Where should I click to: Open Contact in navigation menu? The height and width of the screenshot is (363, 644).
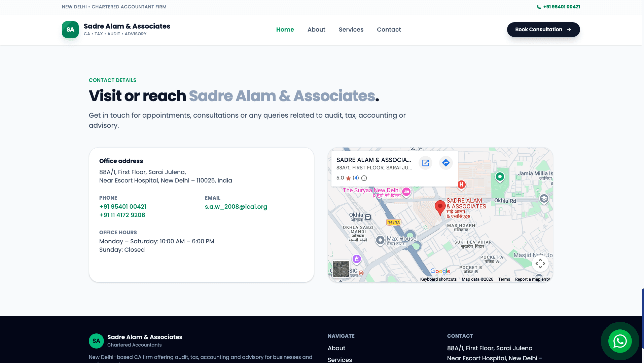389,30
